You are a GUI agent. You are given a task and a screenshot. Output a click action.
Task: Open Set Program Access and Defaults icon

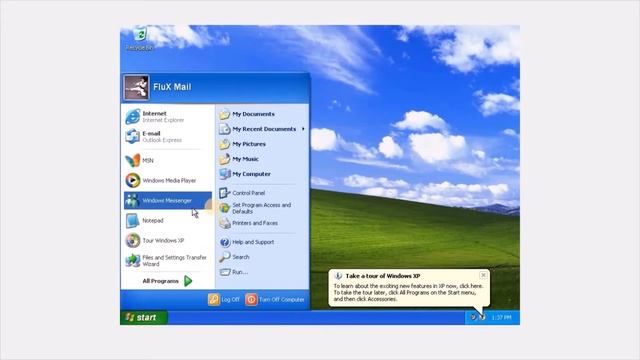click(224, 208)
